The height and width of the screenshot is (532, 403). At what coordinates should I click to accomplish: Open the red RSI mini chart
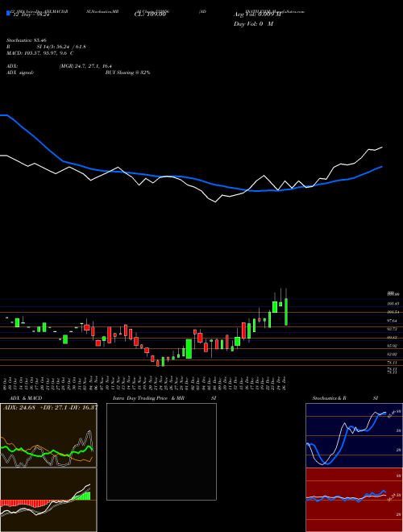pyautogui.click(x=354, y=500)
